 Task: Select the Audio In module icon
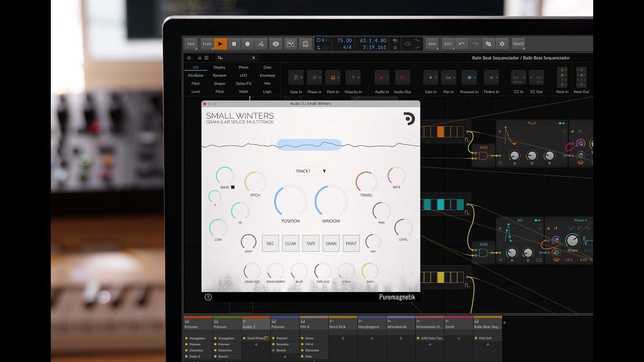point(382,77)
